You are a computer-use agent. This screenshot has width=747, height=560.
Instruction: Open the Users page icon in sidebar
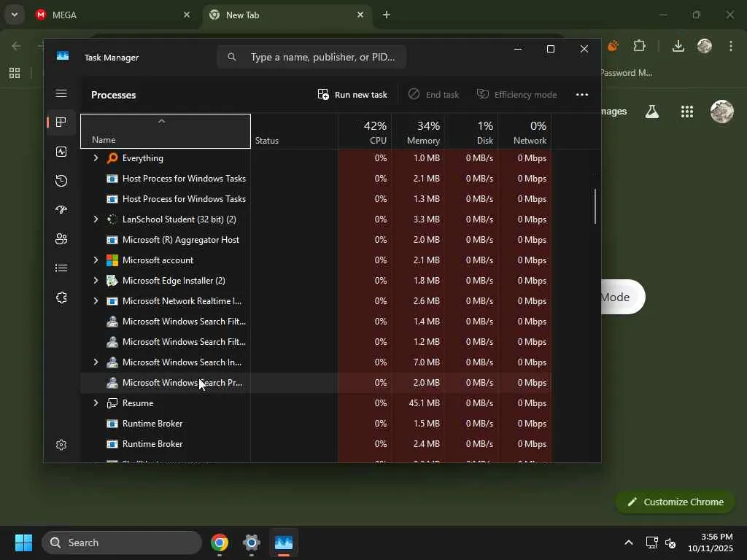point(61,239)
